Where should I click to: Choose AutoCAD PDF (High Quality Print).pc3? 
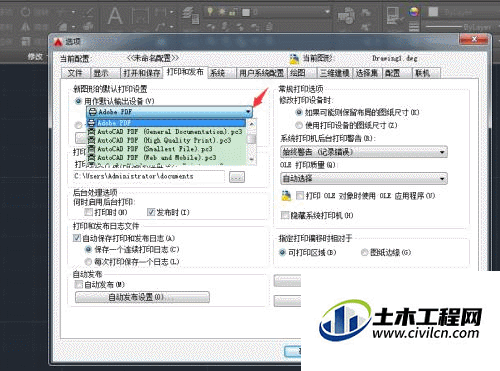pyautogui.click(x=167, y=140)
